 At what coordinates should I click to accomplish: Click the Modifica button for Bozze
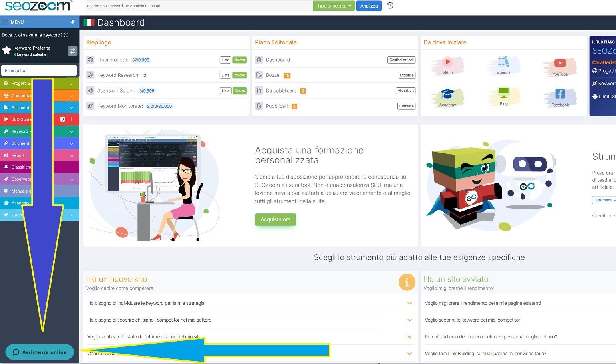pos(407,75)
